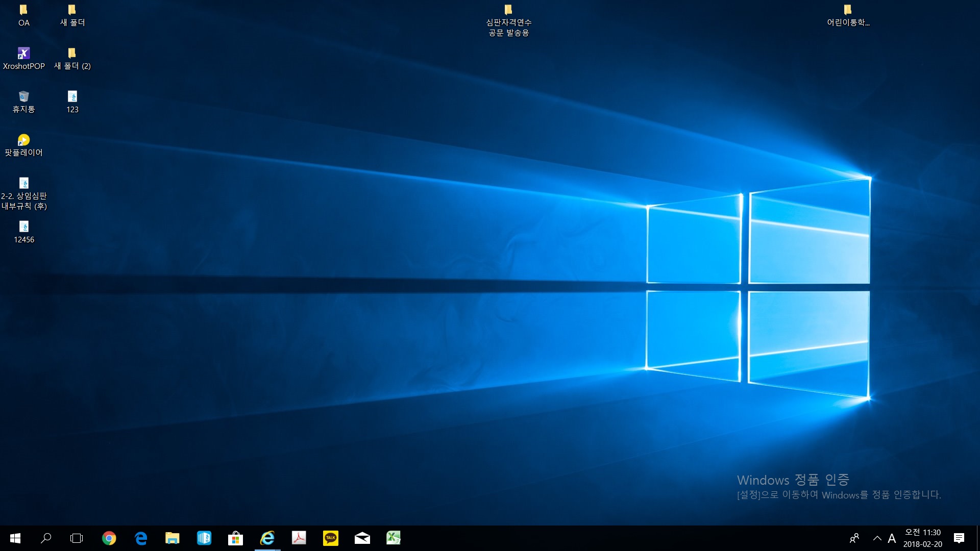Expand hidden system tray icons

(x=877, y=538)
